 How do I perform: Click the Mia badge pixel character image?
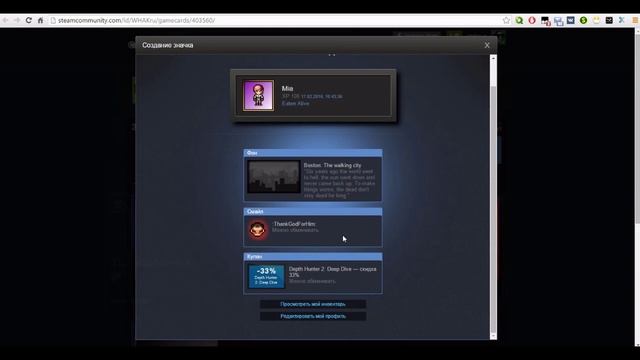point(258,96)
